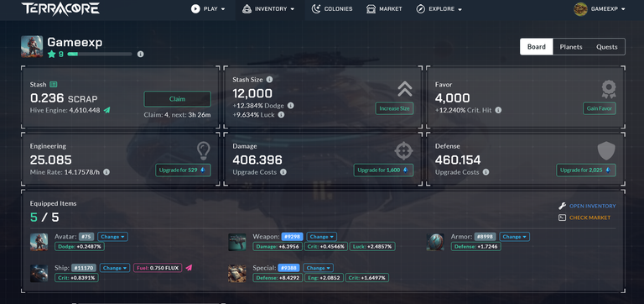Open the Inventory dropdown menu
The width and height of the screenshot is (644, 304).
268,9
